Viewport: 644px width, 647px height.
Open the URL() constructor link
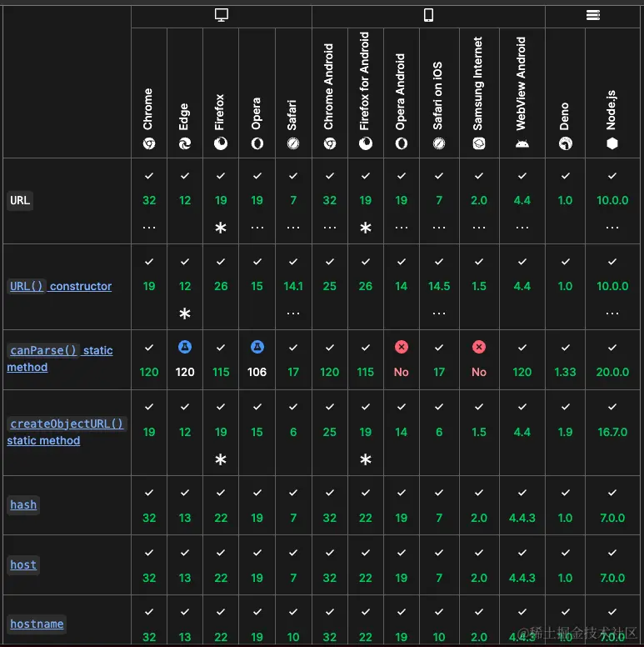tap(61, 286)
